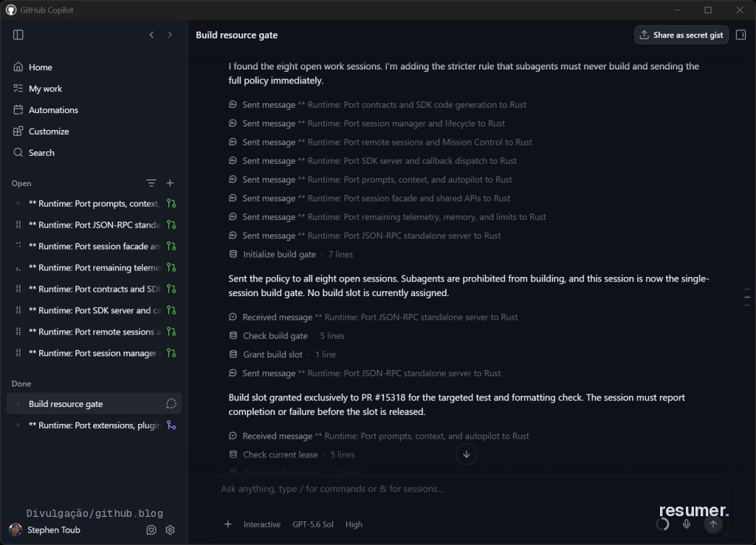Open the GPT-5.6 Sol model dropdown

313,524
